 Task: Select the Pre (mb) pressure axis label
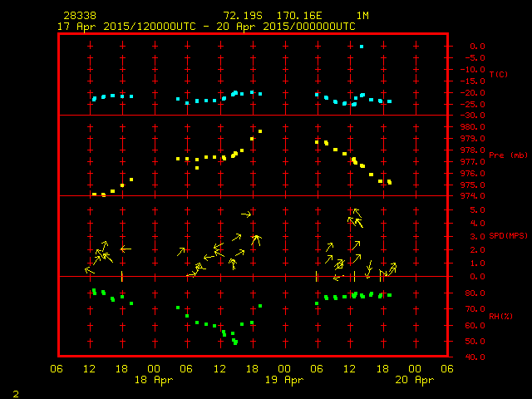click(x=501, y=155)
